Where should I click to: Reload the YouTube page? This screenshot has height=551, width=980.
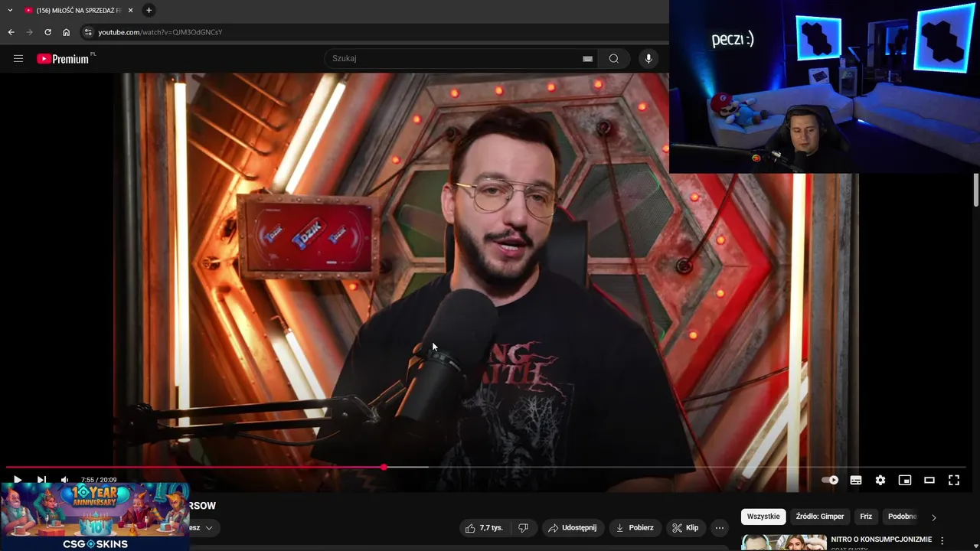47,32
